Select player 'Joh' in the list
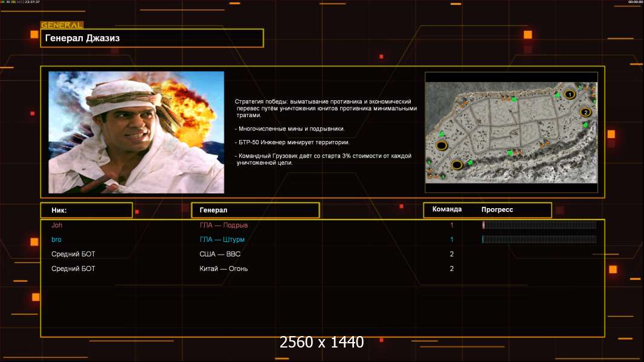The width and height of the screenshot is (644, 362). pyautogui.click(x=57, y=225)
